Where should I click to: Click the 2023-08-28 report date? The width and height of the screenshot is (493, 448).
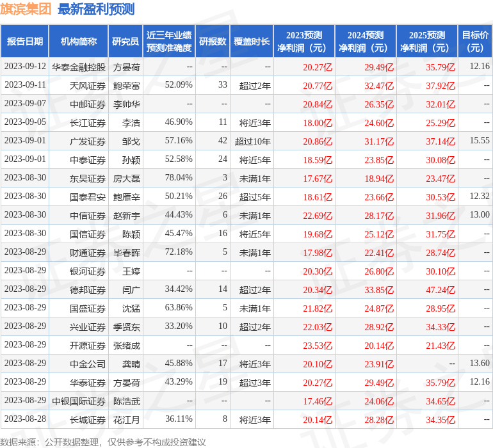[25, 419]
